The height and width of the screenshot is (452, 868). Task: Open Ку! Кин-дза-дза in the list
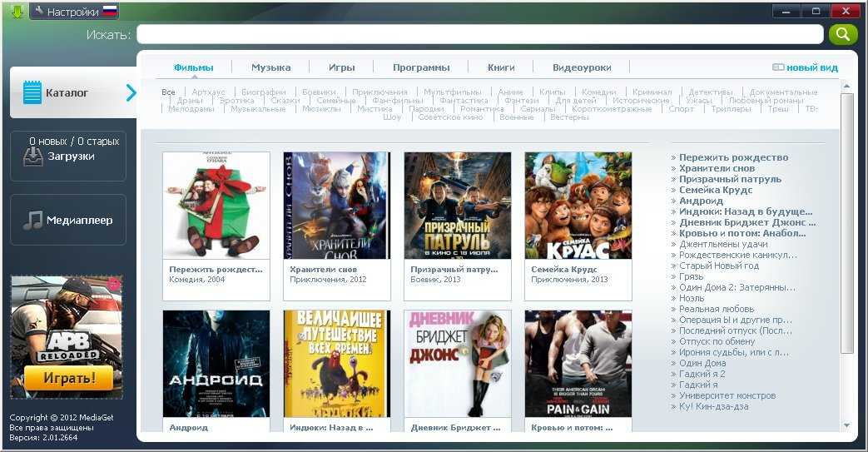click(713, 406)
